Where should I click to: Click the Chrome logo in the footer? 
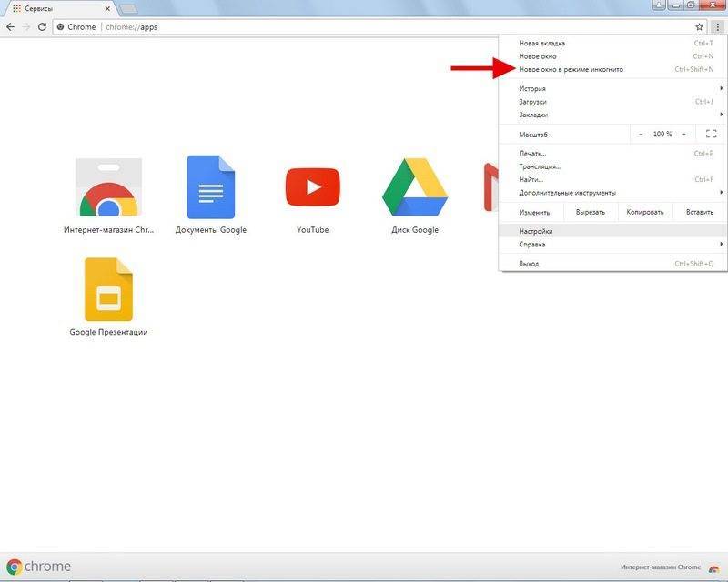[x=39, y=567]
